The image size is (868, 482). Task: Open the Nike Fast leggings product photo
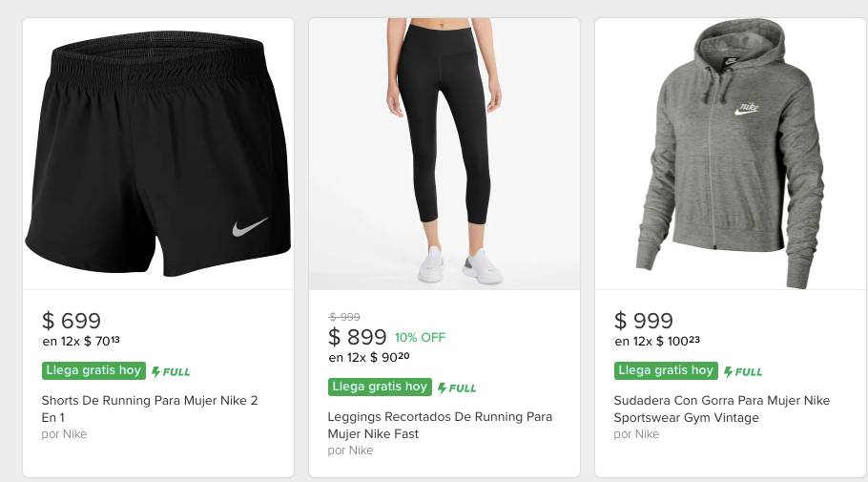tap(444, 155)
